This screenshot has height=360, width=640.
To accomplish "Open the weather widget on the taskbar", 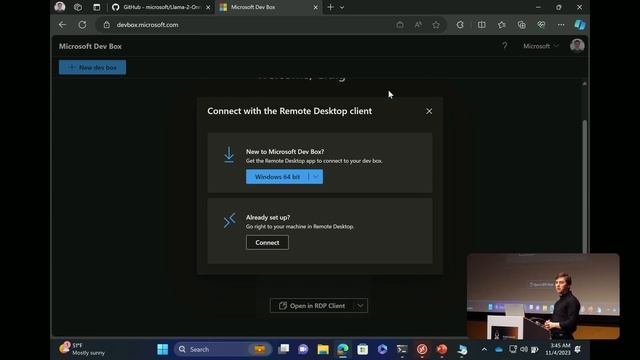I will pos(82,349).
